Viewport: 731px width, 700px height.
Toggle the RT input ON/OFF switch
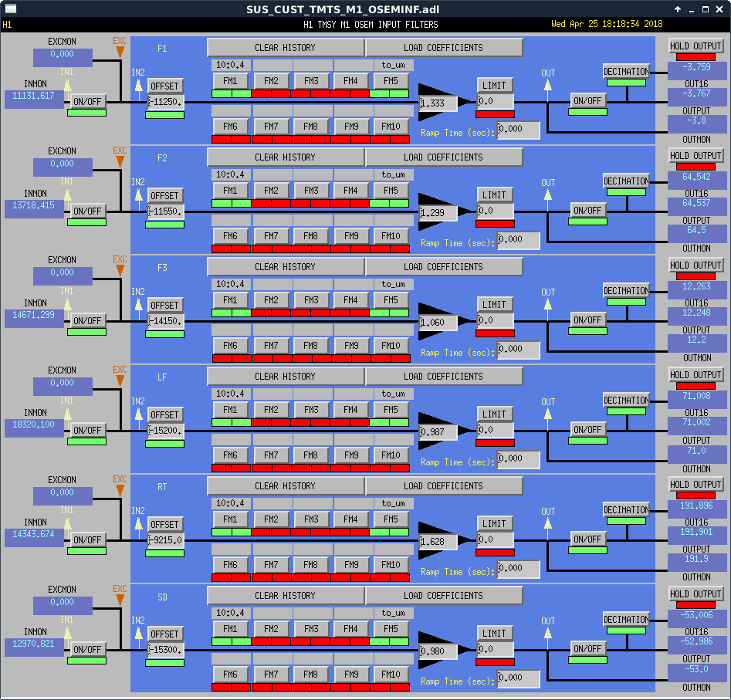coord(87,539)
